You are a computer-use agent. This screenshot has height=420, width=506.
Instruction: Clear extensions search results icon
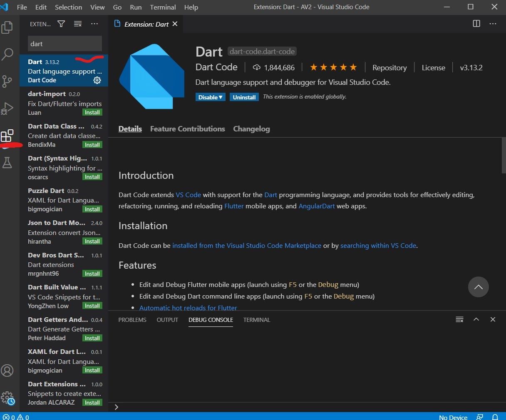click(78, 24)
